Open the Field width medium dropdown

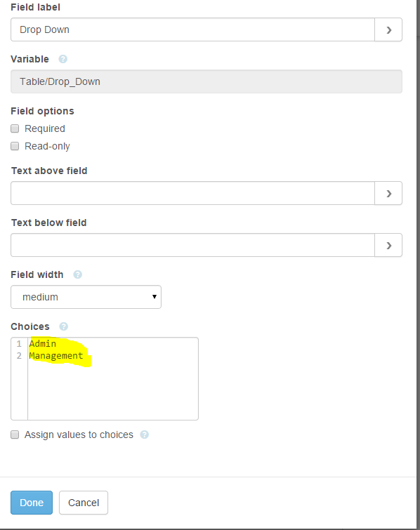[x=86, y=297]
